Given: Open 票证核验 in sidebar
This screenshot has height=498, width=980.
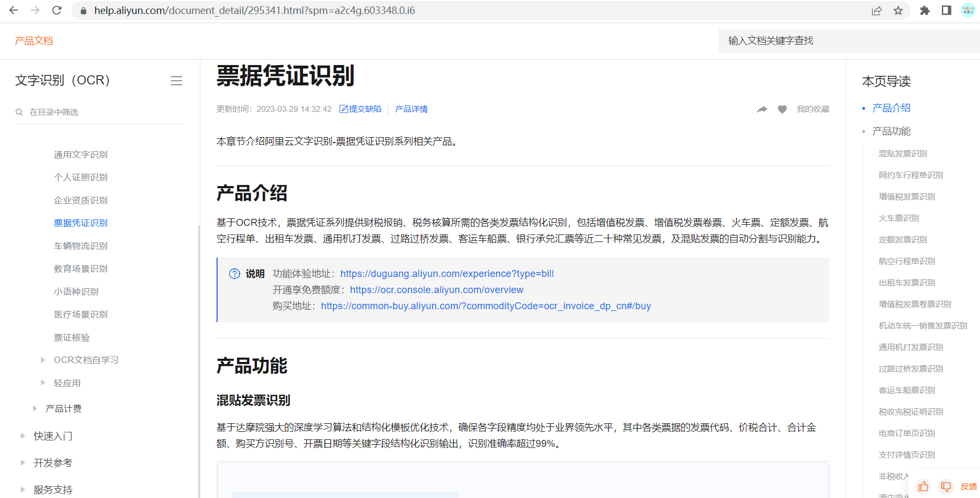Looking at the screenshot, I should (x=72, y=337).
